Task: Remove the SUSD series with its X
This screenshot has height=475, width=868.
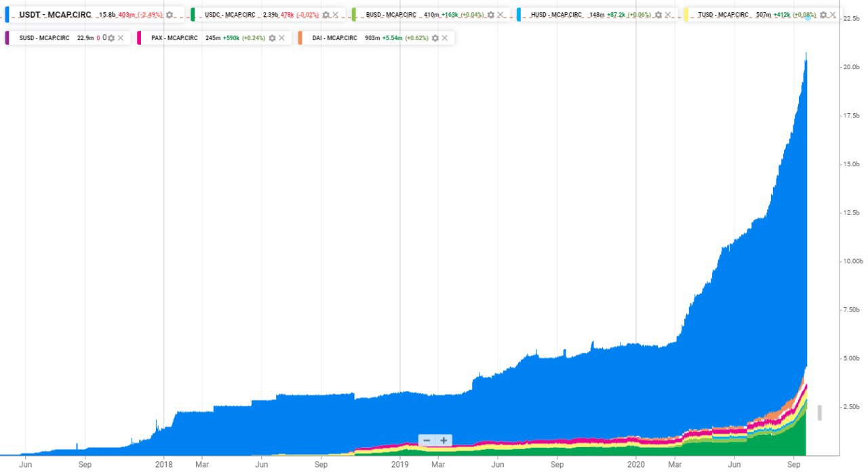Action: click(121, 38)
